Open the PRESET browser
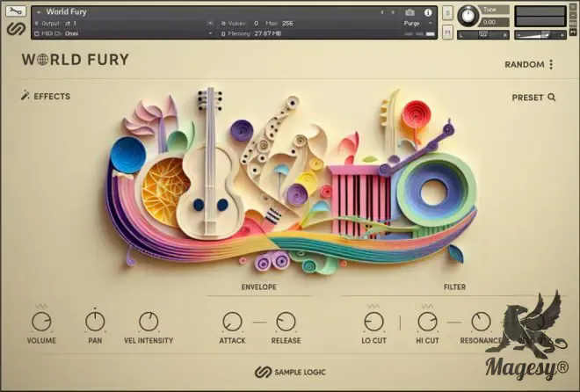Screen dimensions: 580x392 [528, 98]
